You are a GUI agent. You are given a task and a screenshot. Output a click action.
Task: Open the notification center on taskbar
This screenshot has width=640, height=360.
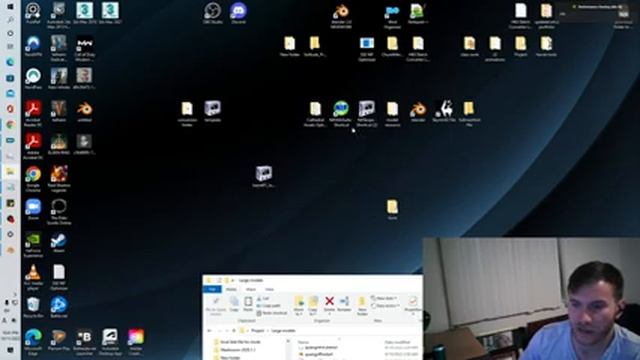10,350
